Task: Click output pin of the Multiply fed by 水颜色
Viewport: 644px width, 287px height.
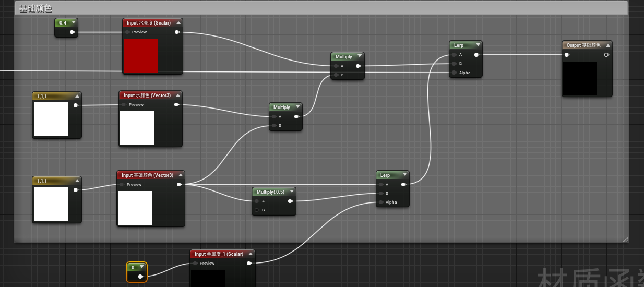Action: pos(296,116)
